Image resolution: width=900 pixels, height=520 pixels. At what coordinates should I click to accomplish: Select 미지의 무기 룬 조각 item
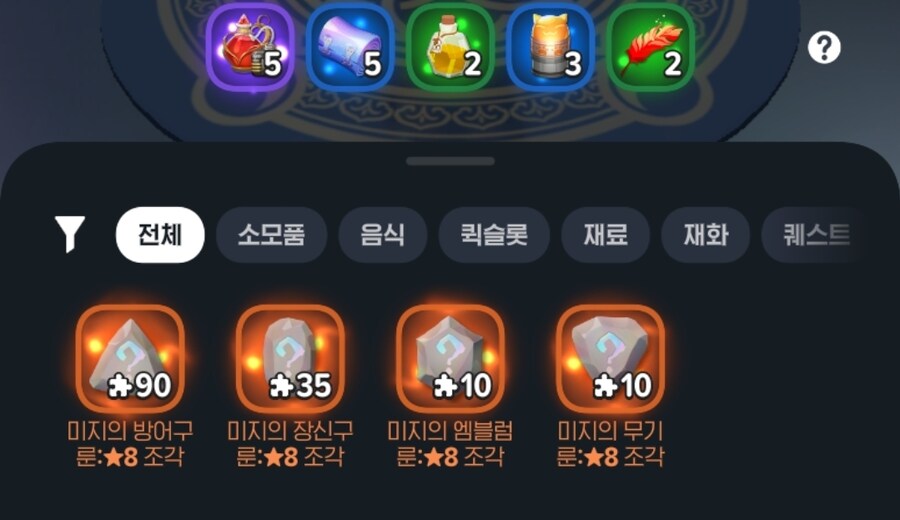[610, 359]
